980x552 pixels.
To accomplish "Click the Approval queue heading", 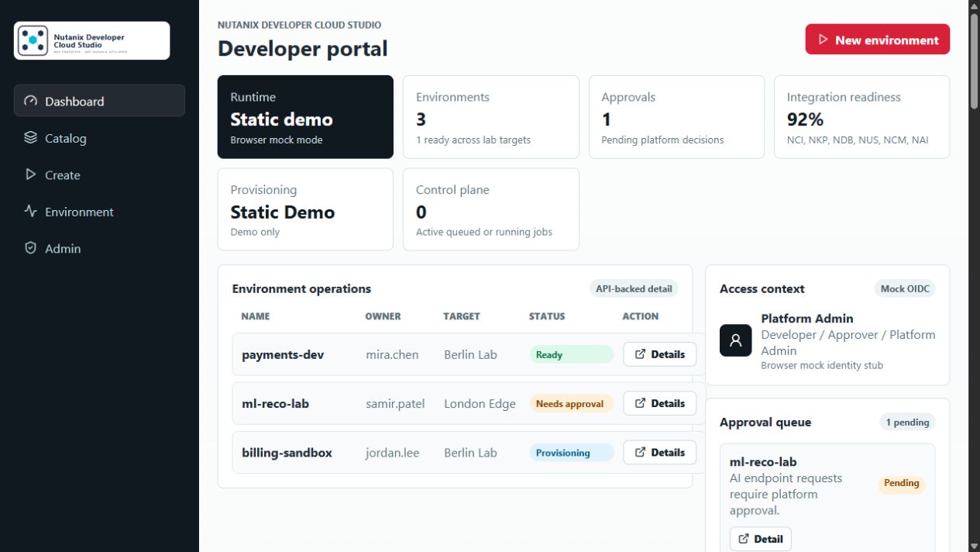I will [765, 423].
